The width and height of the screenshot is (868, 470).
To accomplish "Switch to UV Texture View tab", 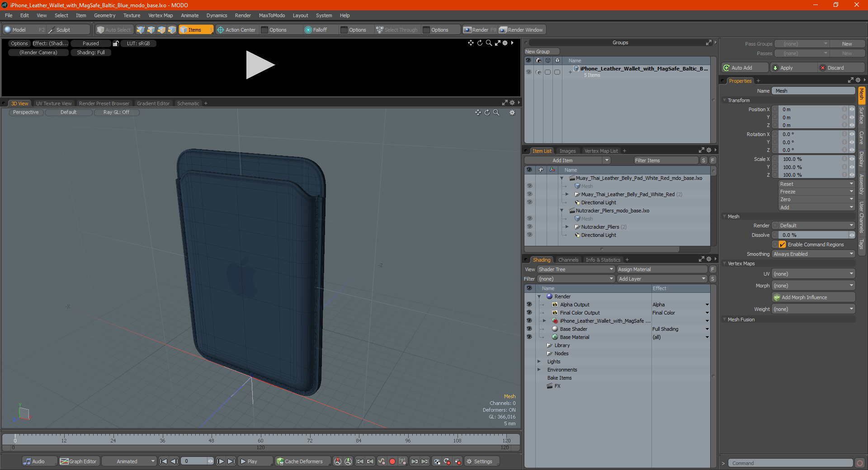I will point(54,103).
